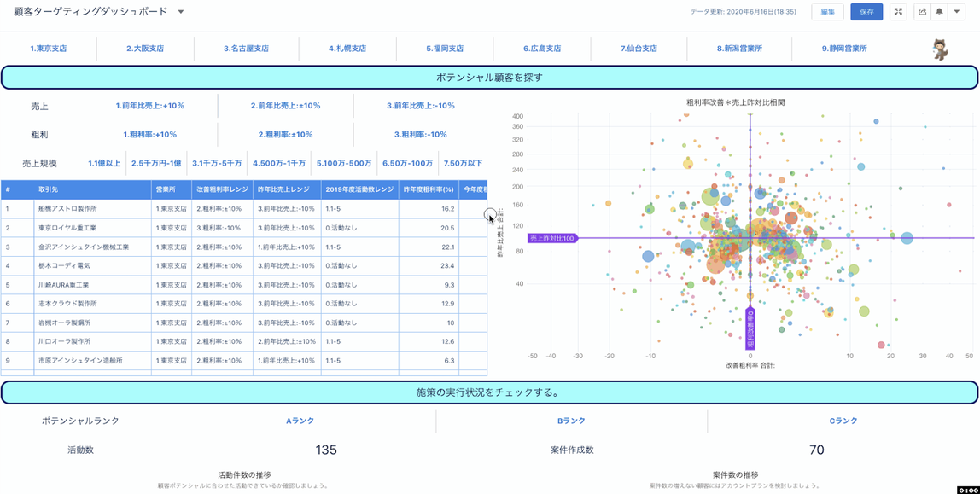Image resolution: width=980 pixels, height=494 pixels.
Task: Enter full screen presentation mode
Action: click(898, 12)
